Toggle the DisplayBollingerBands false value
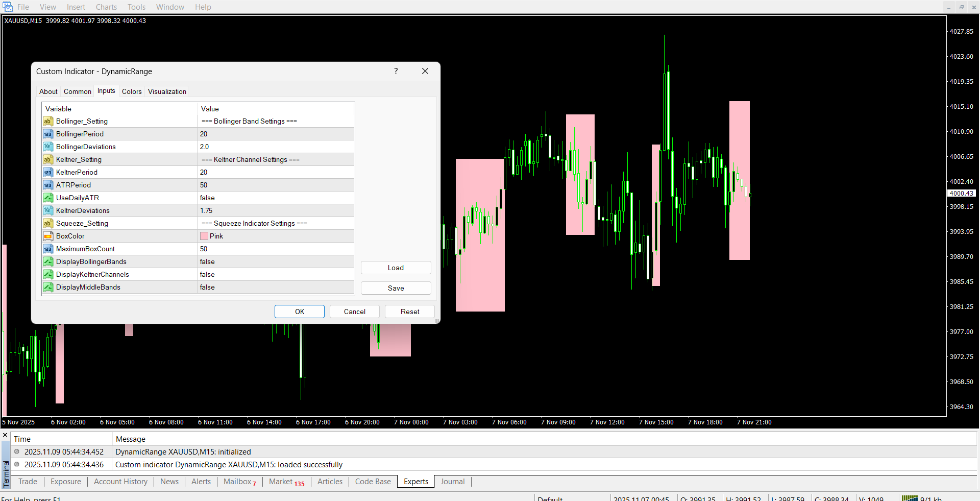Screen dimensions: 980x501 276,261
